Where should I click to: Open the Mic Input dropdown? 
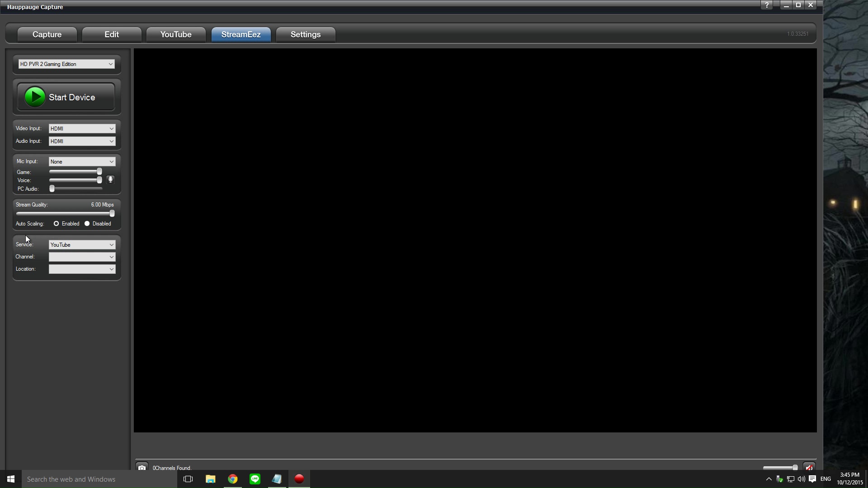coord(82,162)
